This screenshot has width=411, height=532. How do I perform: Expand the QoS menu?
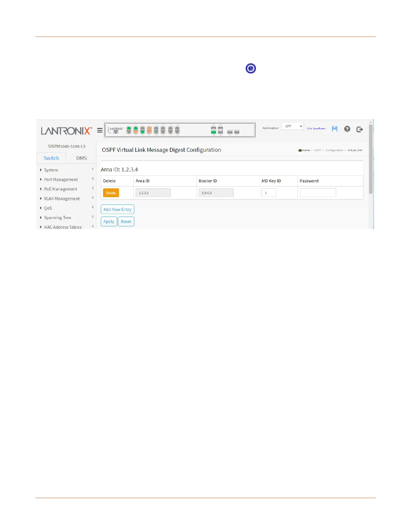click(66, 208)
